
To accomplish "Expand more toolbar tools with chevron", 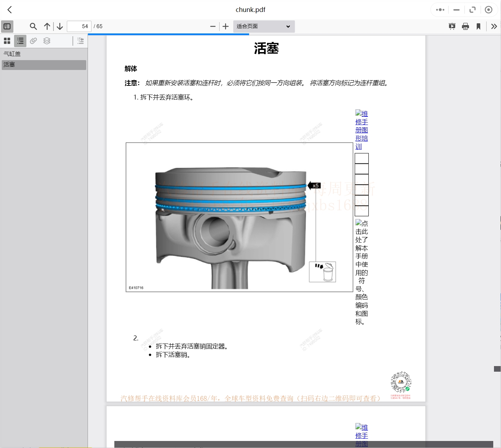I will (494, 26).
